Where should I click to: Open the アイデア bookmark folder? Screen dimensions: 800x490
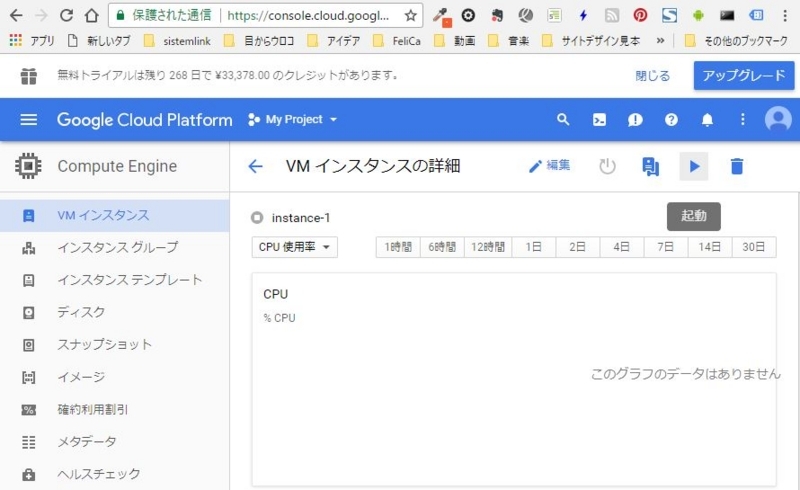(x=334, y=41)
